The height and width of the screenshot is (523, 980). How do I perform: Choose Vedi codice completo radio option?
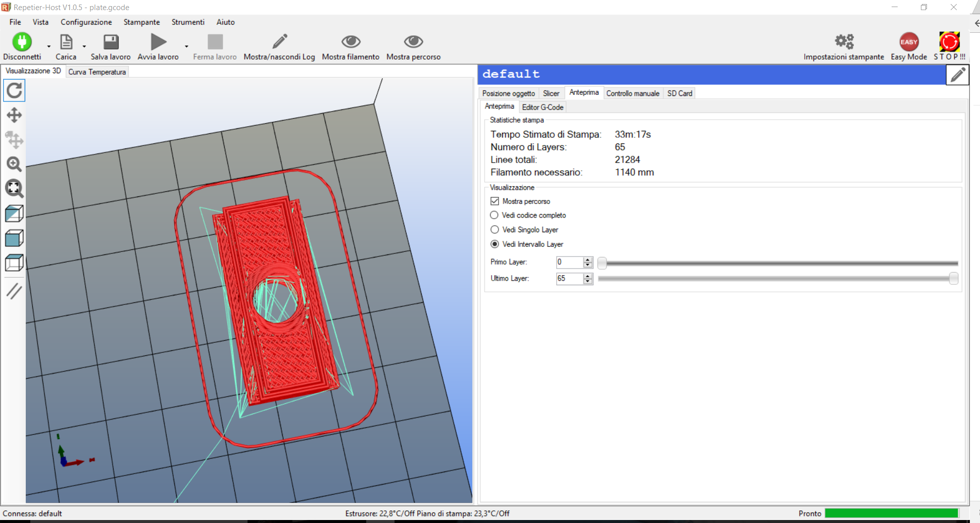[495, 215]
